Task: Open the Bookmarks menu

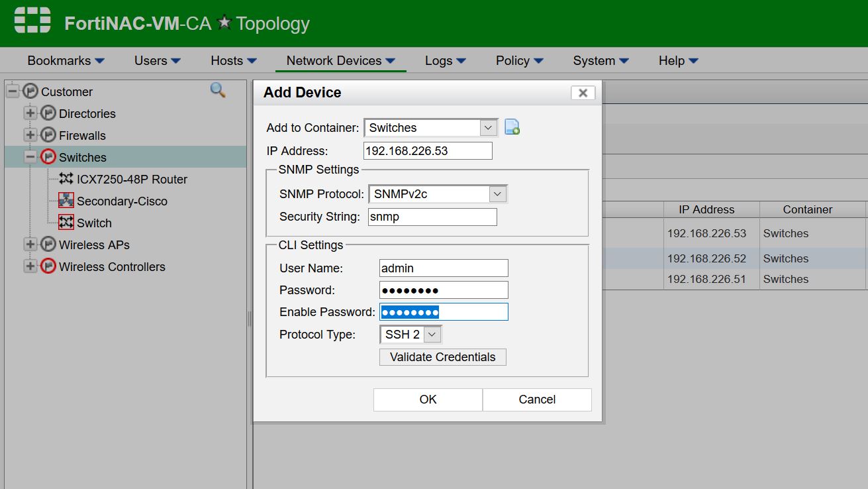Action: tap(66, 60)
